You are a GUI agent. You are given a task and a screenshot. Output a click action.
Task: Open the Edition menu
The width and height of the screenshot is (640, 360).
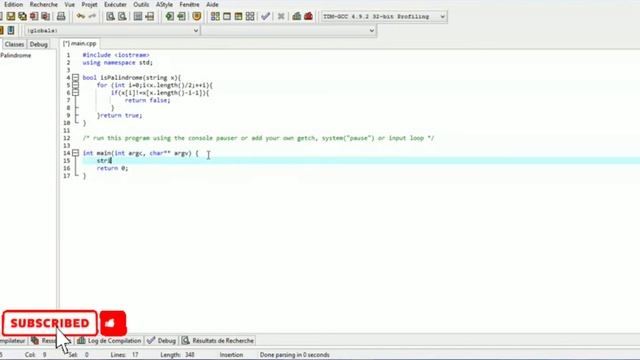tap(13, 4)
